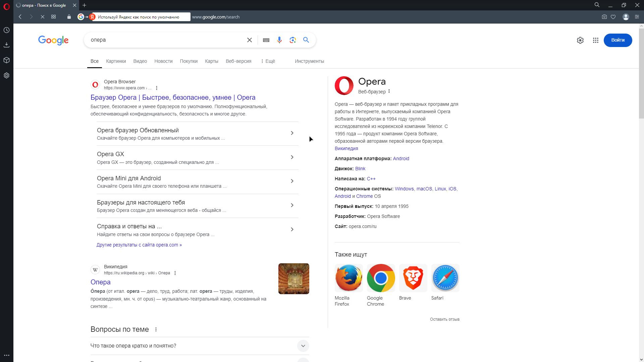Open a new tab with plus button
This screenshot has width=644, height=362.
click(85, 5)
